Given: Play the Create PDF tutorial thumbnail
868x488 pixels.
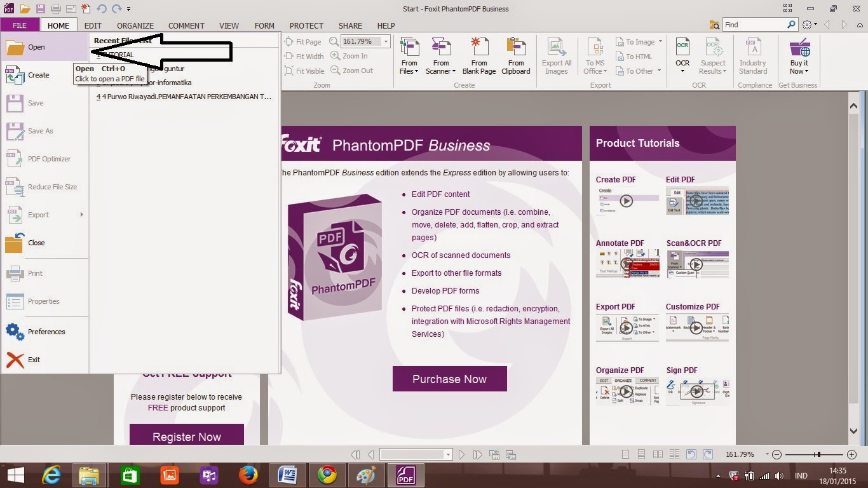Looking at the screenshot, I should (x=627, y=201).
